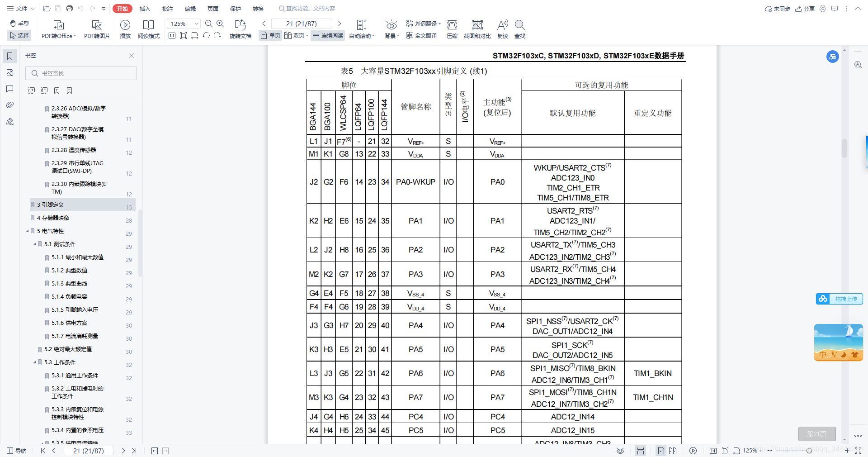Activate the Select tool (选择)

tap(19, 35)
